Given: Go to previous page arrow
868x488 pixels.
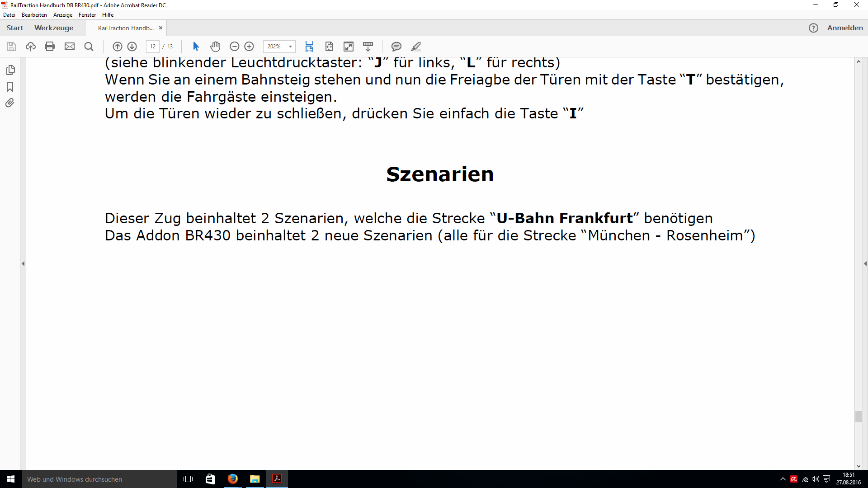Looking at the screenshot, I should coord(118,47).
